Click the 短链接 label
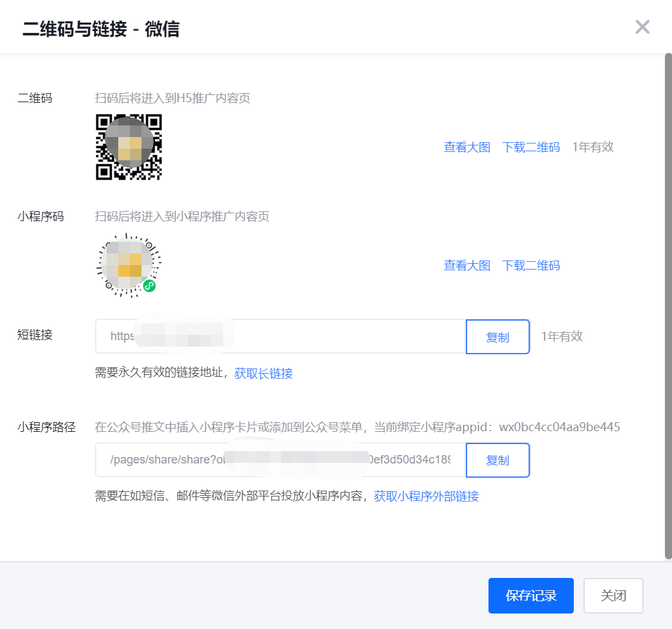The image size is (672, 629). click(35, 335)
